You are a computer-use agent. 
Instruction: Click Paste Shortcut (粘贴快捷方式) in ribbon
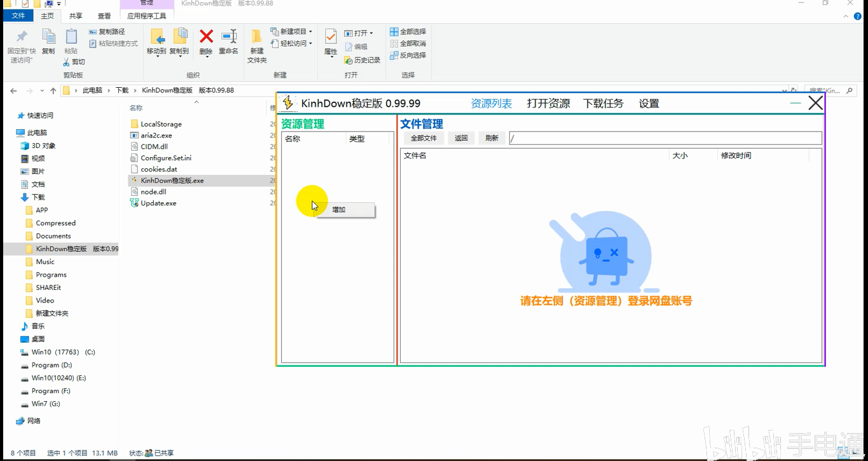tap(113, 44)
